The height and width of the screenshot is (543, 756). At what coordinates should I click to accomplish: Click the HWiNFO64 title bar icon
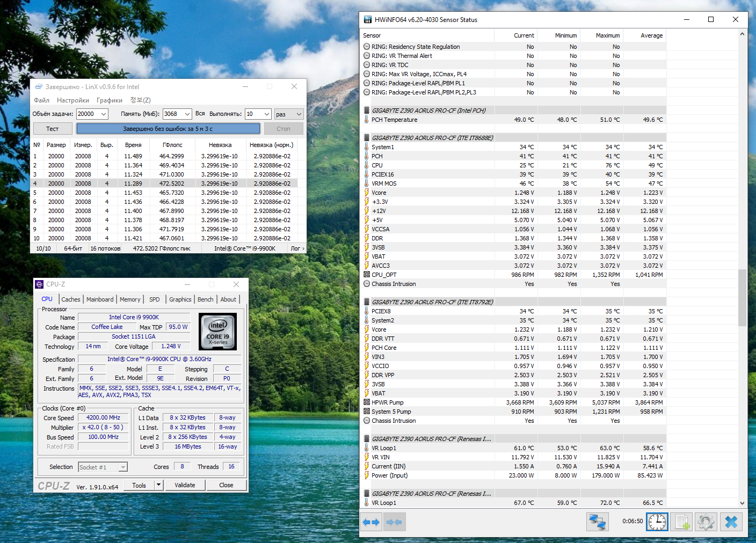368,20
